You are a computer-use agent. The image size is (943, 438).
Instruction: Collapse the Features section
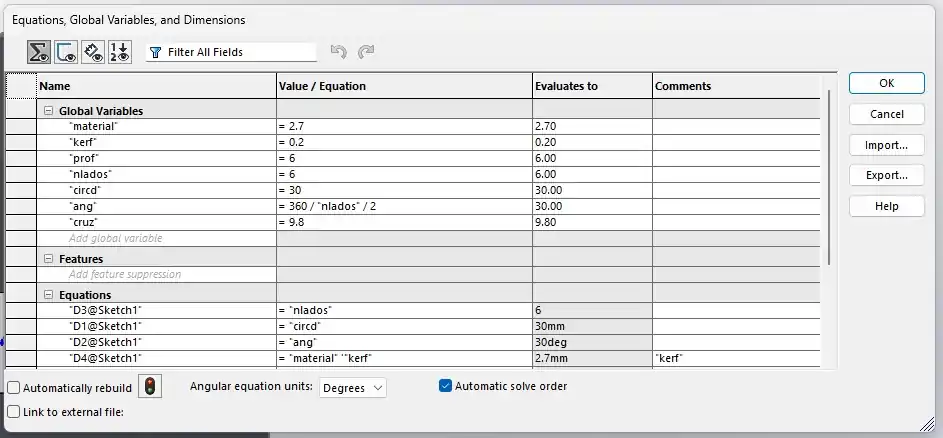48,259
